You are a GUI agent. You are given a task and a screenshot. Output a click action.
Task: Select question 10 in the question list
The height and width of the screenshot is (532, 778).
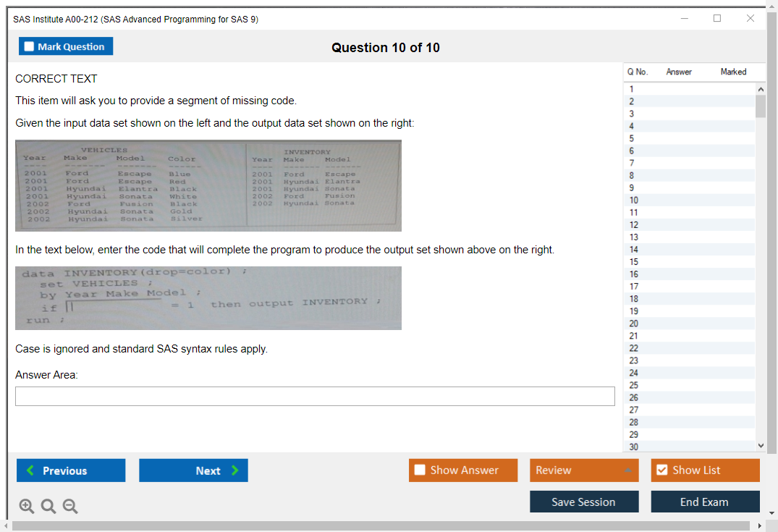[633, 200]
